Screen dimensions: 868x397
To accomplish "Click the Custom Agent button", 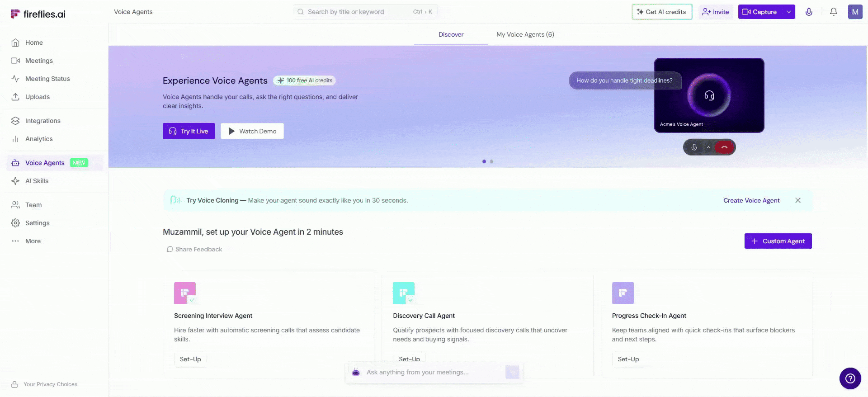I will (x=778, y=241).
